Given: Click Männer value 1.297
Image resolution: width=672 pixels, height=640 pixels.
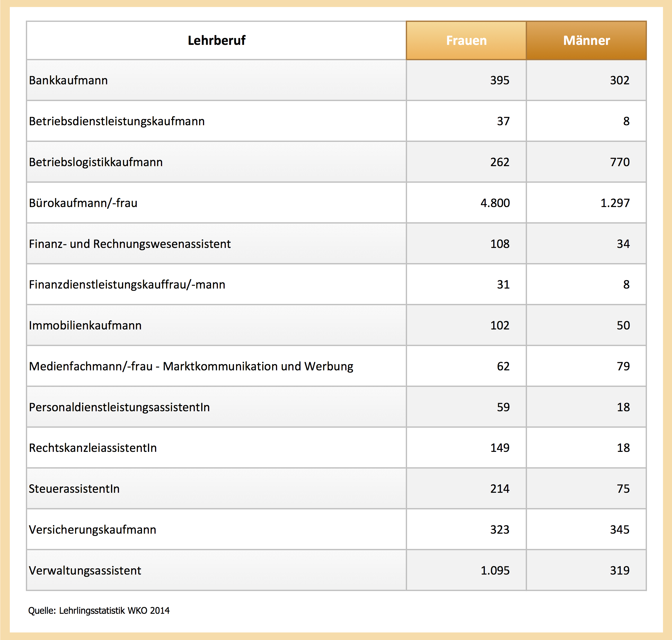Looking at the screenshot, I should [x=615, y=203].
